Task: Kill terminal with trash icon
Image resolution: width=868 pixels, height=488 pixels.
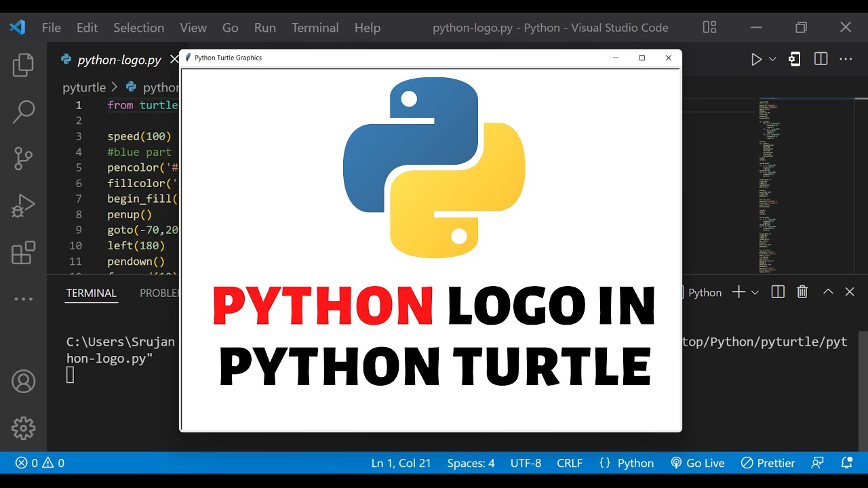Action: point(802,292)
